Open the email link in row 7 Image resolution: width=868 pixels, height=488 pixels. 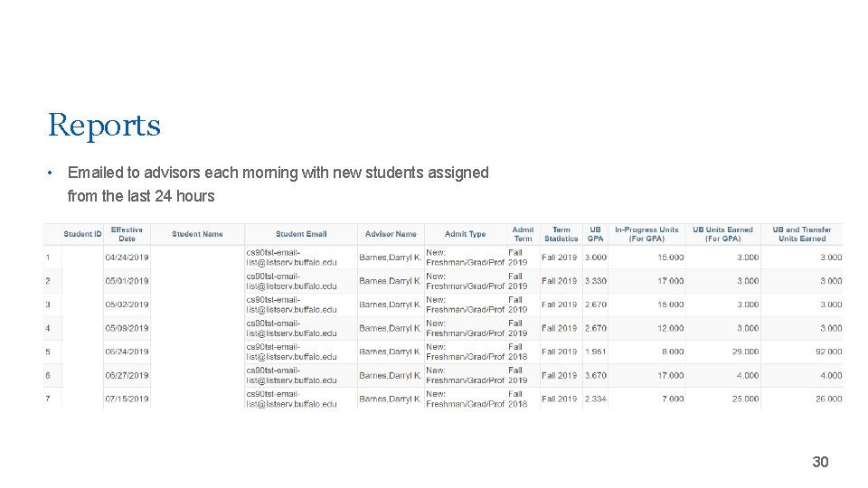coord(291,399)
